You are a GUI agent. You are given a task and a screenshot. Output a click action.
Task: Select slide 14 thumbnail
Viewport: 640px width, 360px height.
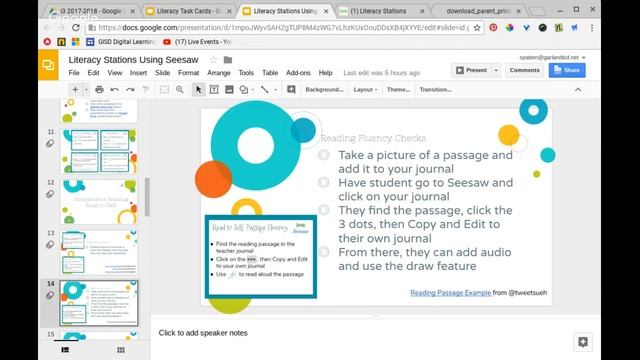[x=99, y=303]
